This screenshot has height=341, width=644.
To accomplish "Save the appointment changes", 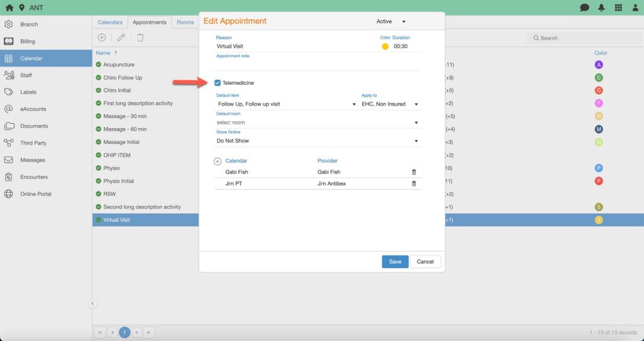I will 395,261.
